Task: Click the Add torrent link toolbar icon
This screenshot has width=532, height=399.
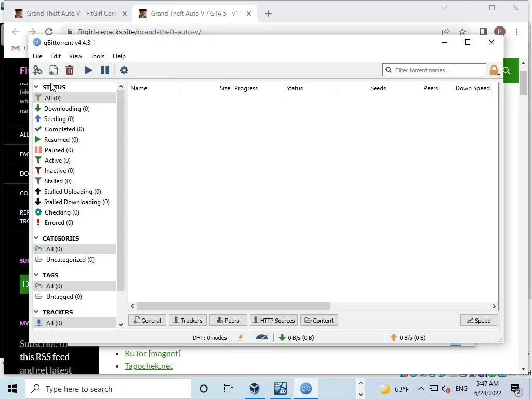Action: [x=37, y=70]
